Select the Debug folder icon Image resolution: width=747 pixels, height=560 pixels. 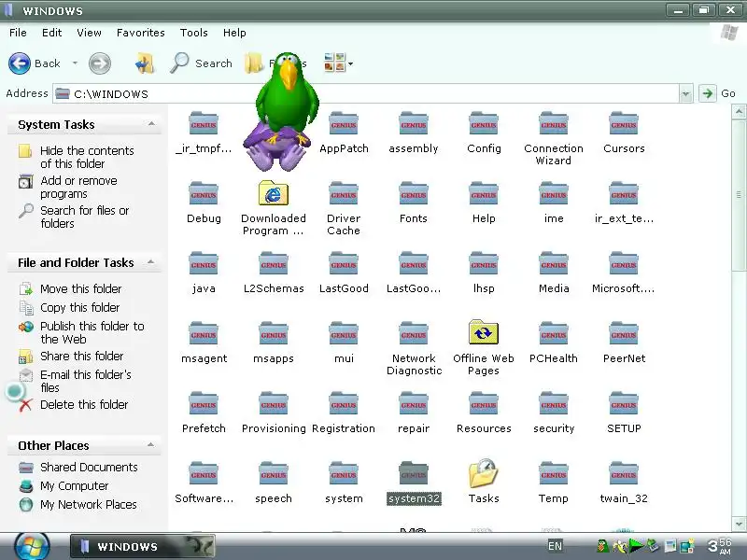coord(204,193)
